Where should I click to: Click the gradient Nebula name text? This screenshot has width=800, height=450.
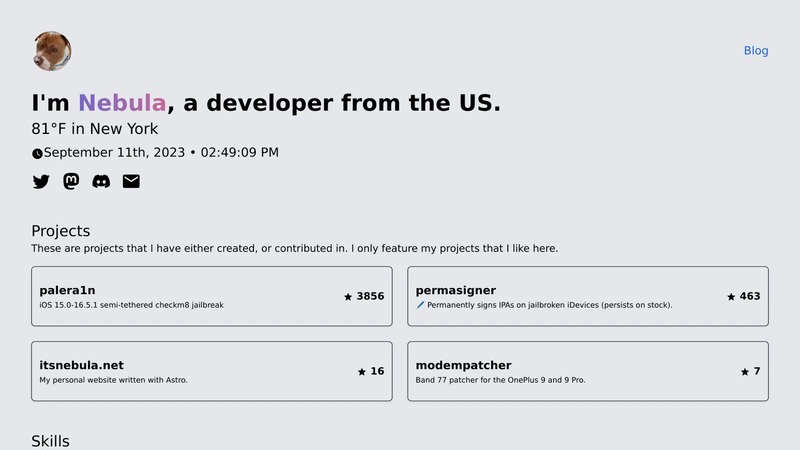[x=122, y=103]
